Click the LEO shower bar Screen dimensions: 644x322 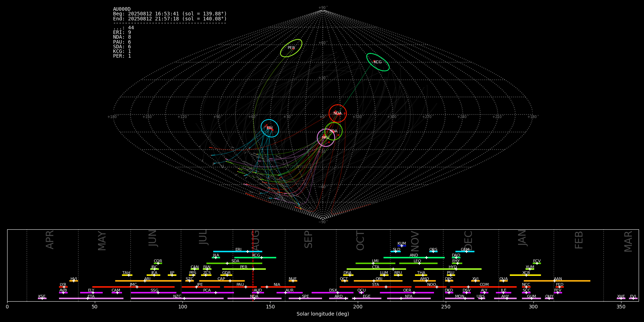pyautogui.click(x=418, y=263)
